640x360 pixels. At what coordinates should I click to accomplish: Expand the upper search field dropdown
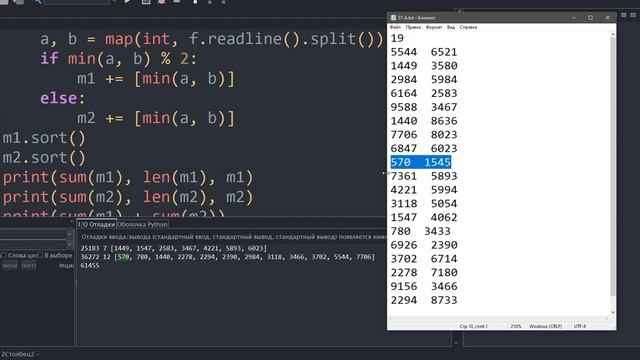69,234
